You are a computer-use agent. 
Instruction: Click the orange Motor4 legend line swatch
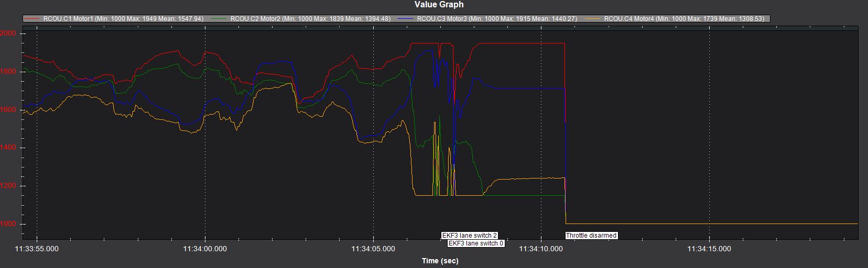(593, 19)
